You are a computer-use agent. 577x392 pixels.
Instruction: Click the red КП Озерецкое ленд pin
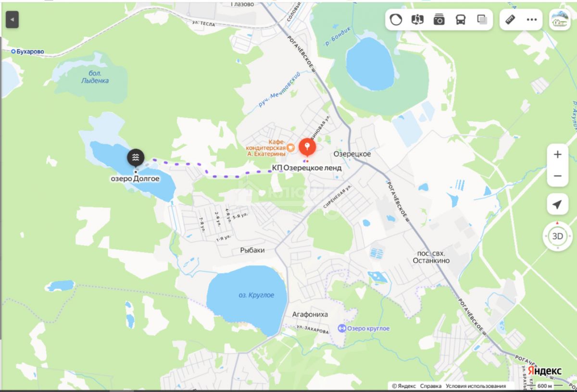(x=307, y=147)
